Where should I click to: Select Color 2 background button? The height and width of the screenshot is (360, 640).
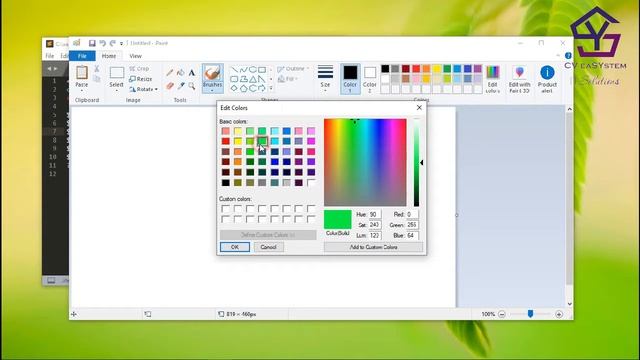[x=370, y=79]
